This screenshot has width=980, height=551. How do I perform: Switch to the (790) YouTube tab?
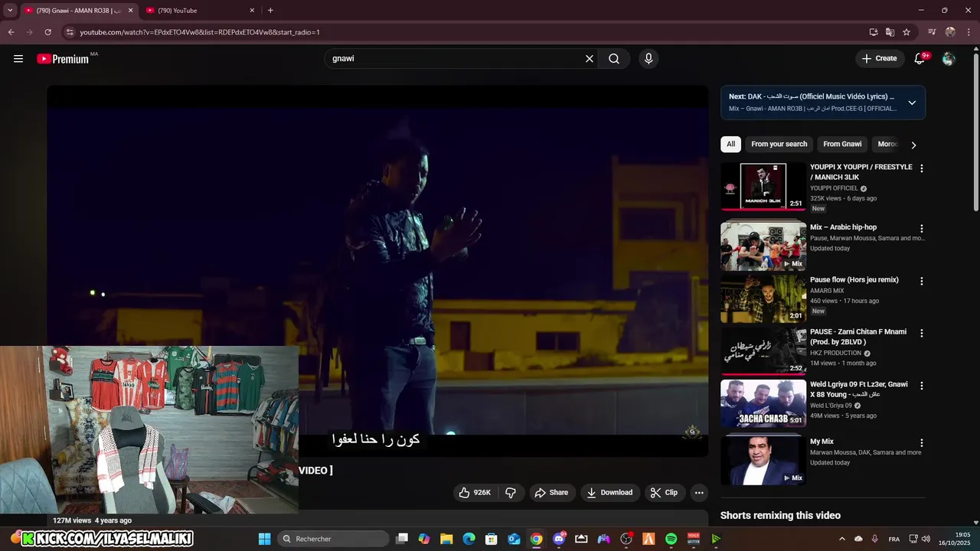(x=199, y=11)
